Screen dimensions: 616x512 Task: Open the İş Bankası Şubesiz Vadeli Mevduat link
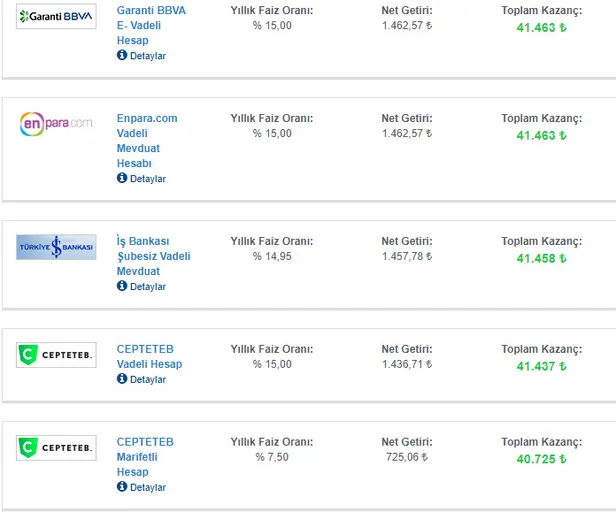[152, 256]
